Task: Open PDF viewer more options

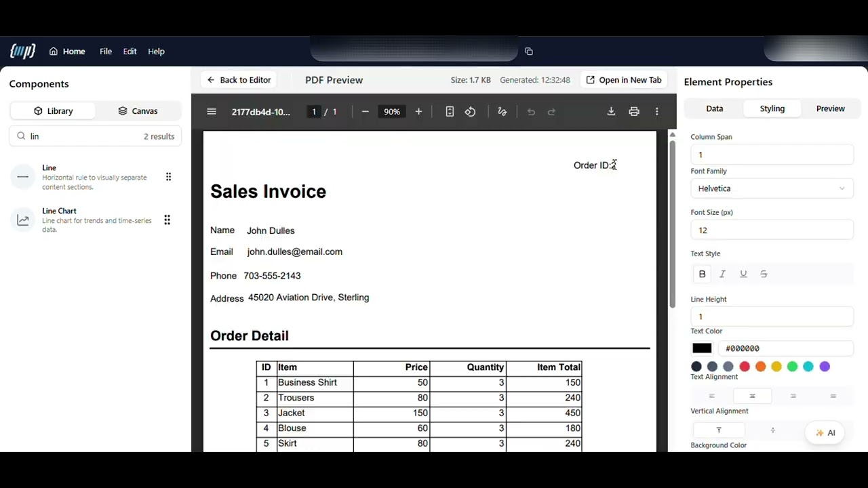Action: (x=656, y=112)
